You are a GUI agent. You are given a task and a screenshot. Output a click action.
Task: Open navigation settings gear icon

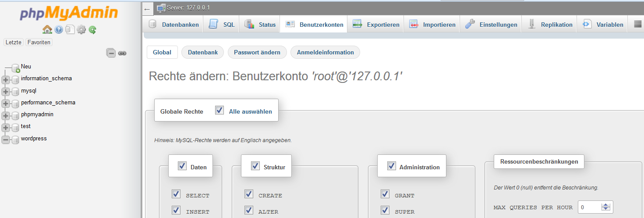(x=81, y=30)
